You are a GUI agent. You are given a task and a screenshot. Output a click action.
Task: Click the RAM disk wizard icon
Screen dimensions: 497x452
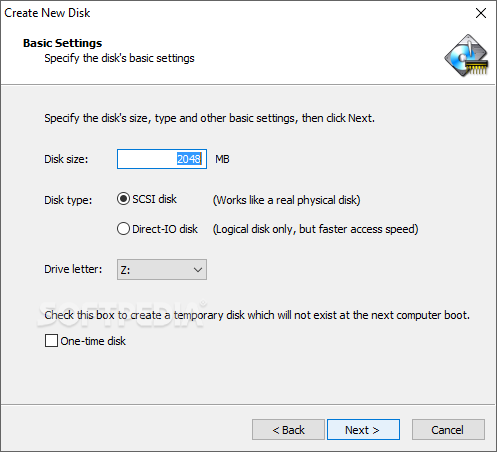pyautogui.click(x=467, y=55)
